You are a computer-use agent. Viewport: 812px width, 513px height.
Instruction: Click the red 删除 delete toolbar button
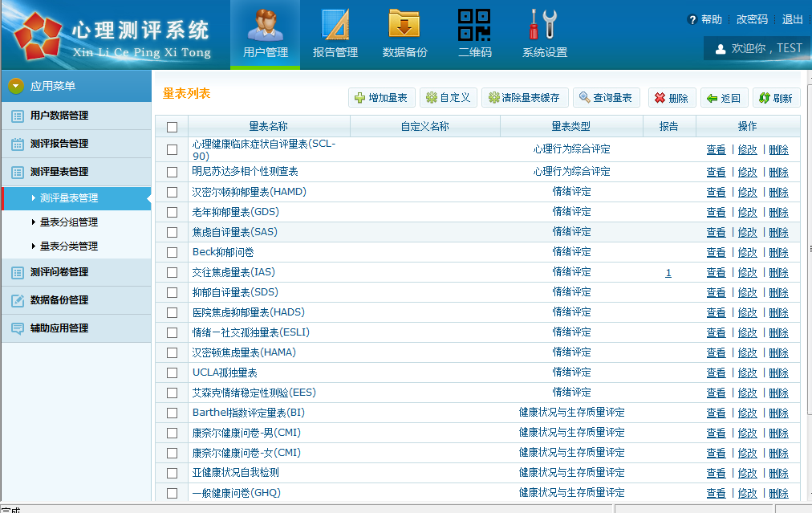point(671,98)
